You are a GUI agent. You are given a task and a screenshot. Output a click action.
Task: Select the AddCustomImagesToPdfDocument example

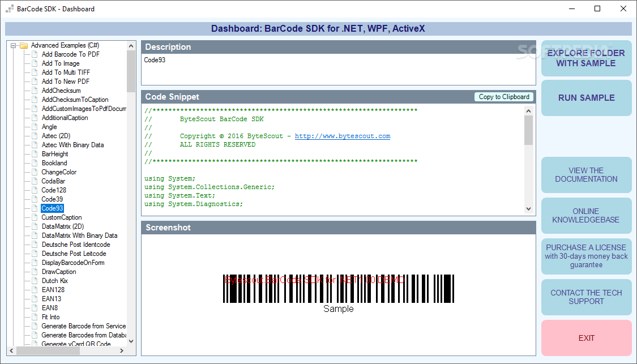click(x=84, y=109)
